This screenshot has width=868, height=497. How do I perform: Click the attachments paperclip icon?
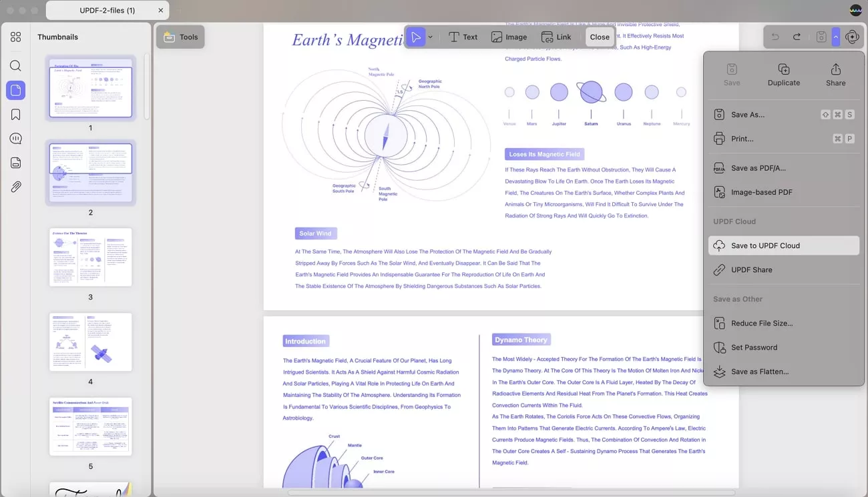pos(15,187)
